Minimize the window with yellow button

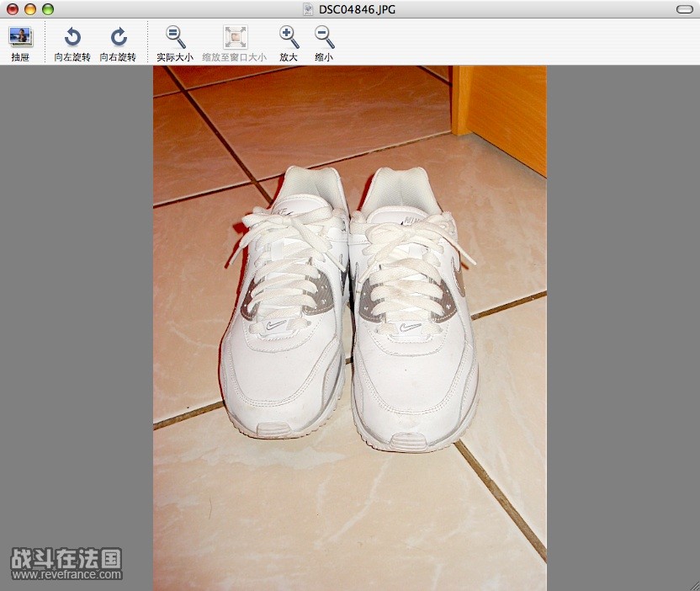click(30, 9)
